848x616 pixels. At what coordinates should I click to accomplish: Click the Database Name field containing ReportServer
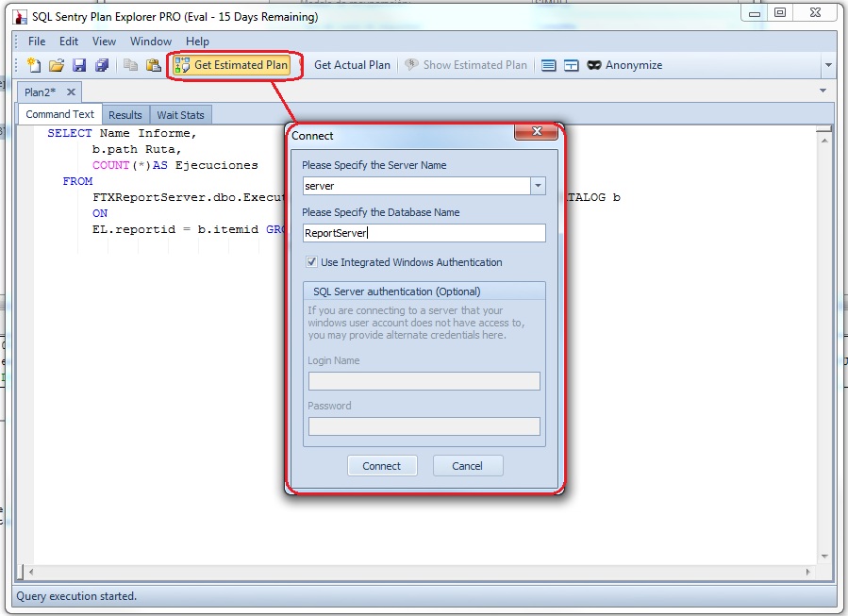pos(424,233)
